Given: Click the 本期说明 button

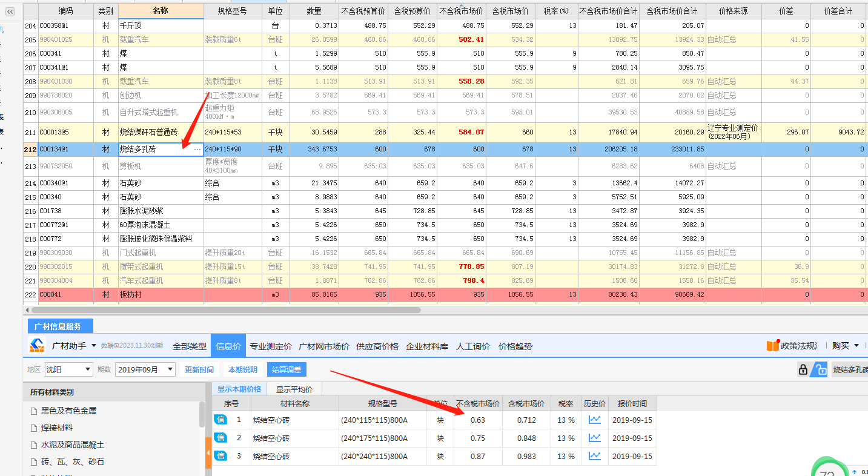Looking at the screenshot, I should click(243, 369).
